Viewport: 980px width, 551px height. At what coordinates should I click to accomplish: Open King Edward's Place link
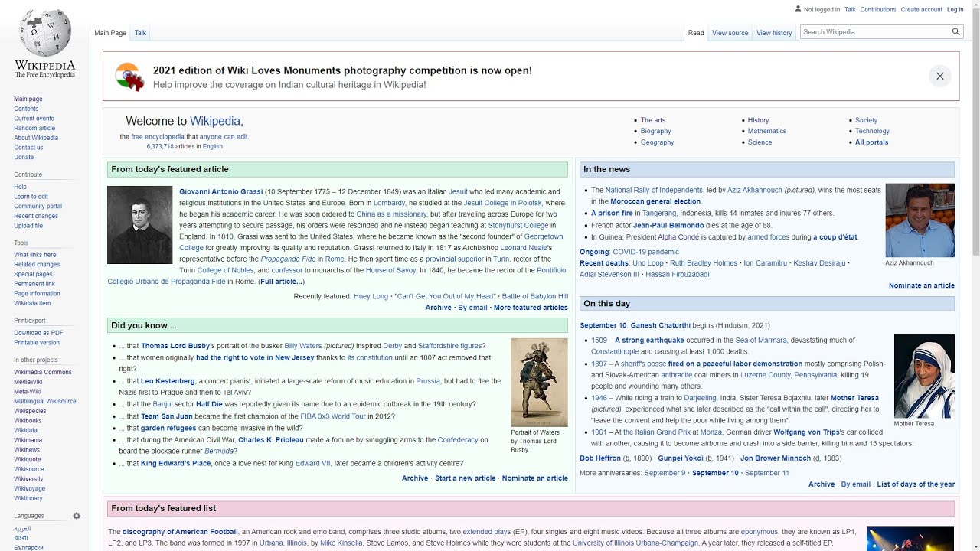tap(175, 463)
